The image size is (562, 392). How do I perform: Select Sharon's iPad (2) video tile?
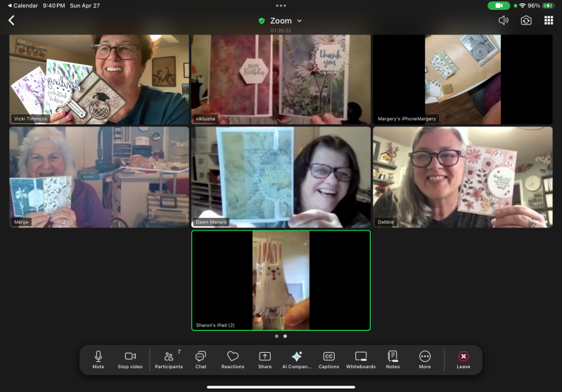click(x=281, y=280)
